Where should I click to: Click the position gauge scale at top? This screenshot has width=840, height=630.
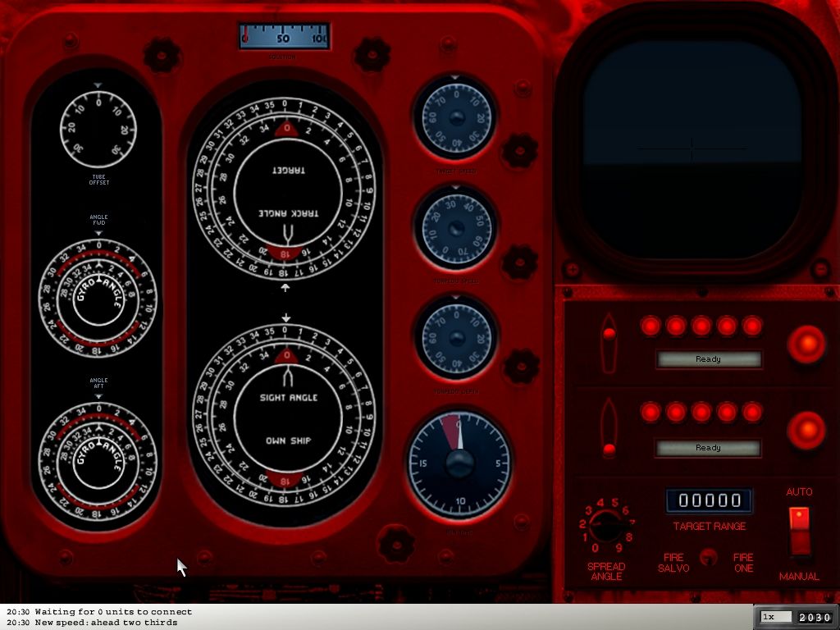284,36
